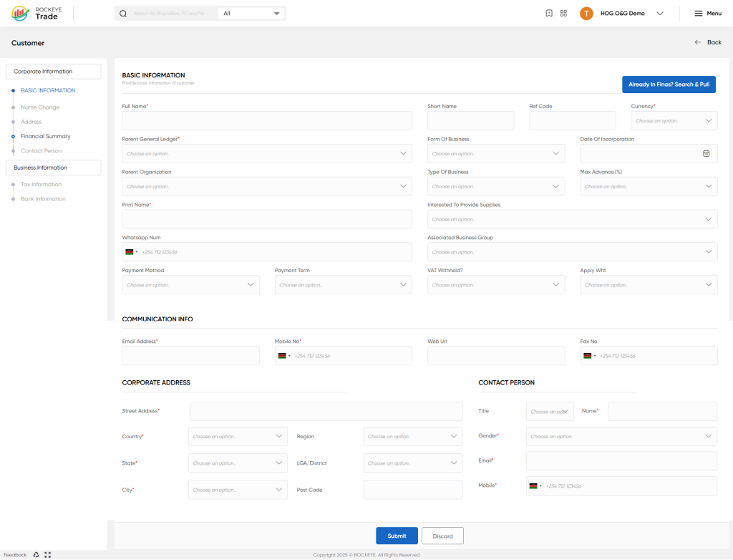Screen dimensions: 733x560
Task: Go to Address in sidebar
Action: click(31, 122)
